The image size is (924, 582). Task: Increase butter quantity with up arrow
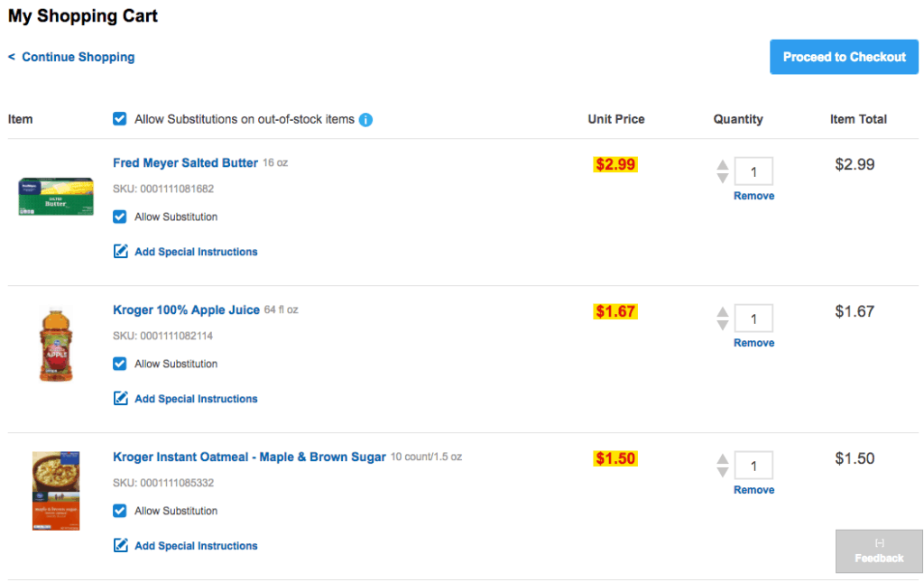723,165
